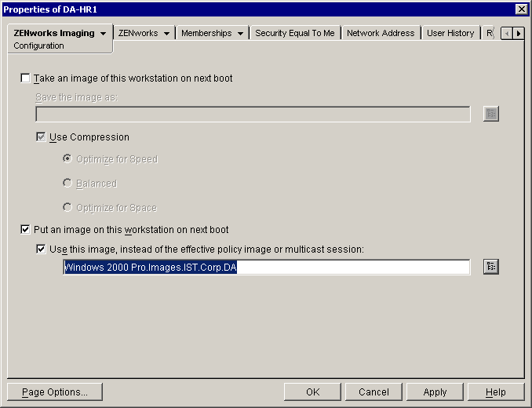Select Optimize for Speed radio button
Image resolution: width=532 pixels, height=408 pixels.
67,158
